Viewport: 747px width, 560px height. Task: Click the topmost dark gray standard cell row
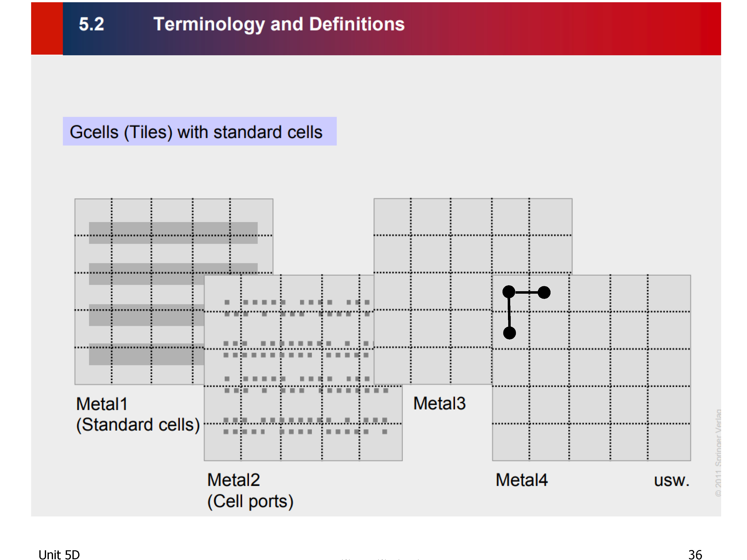(173, 233)
